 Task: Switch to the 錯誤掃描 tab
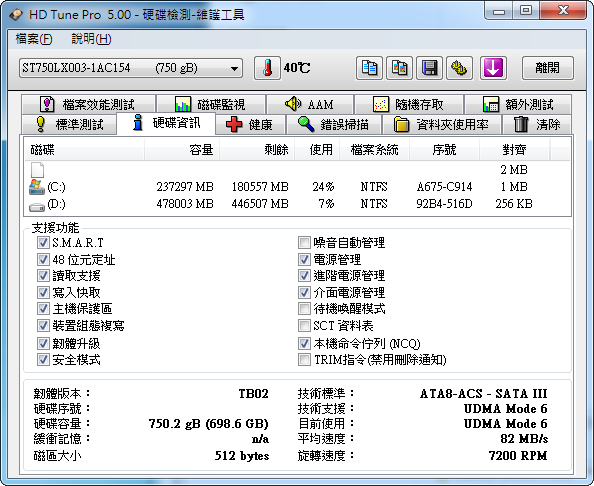[334, 124]
